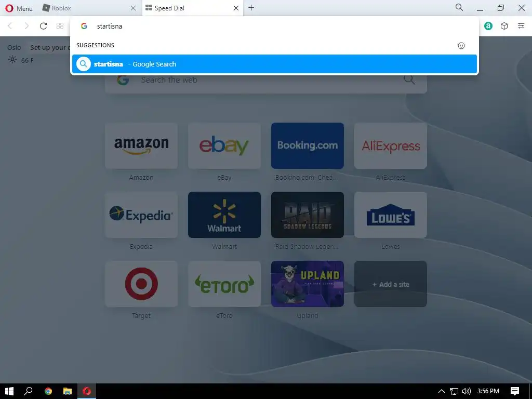
Task: Open the 3:56 PM clock
Action: pos(488,391)
